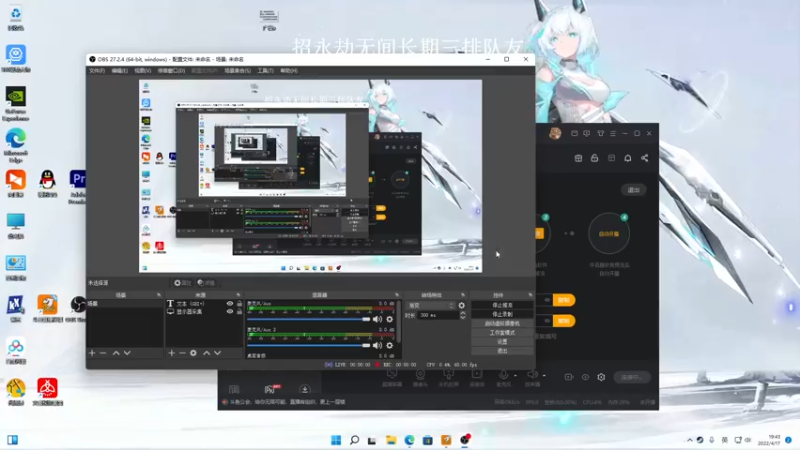Viewport: 800px width, 450px height.
Task: Mute the mic/Aux 2 speaker icon
Action: click(x=377, y=345)
